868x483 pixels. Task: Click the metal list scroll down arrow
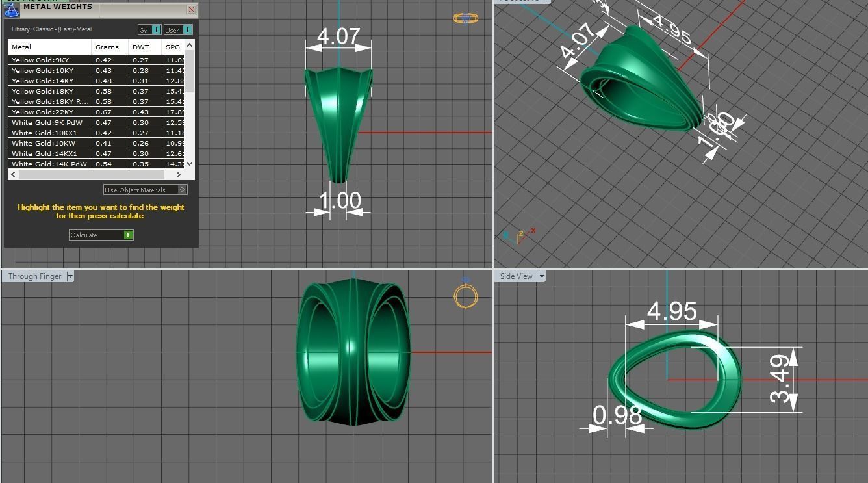(190, 164)
